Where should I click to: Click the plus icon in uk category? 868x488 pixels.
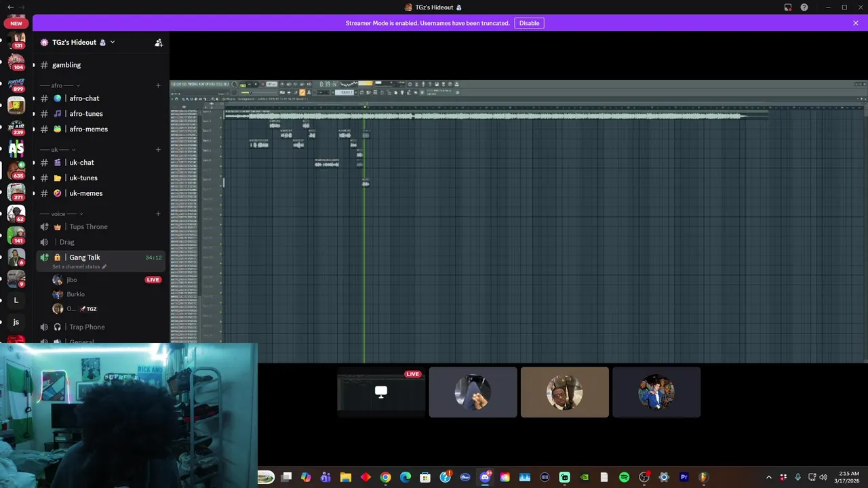coord(158,150)
